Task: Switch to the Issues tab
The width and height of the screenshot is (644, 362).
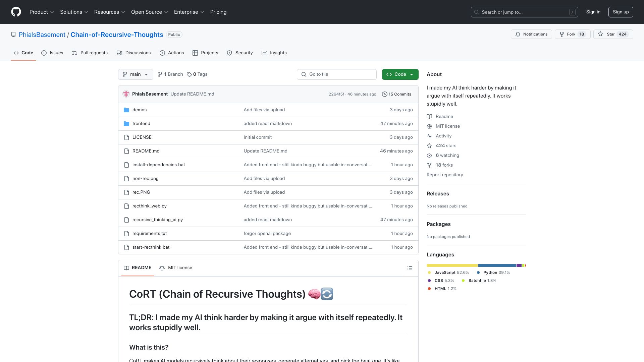Action: 52,53
